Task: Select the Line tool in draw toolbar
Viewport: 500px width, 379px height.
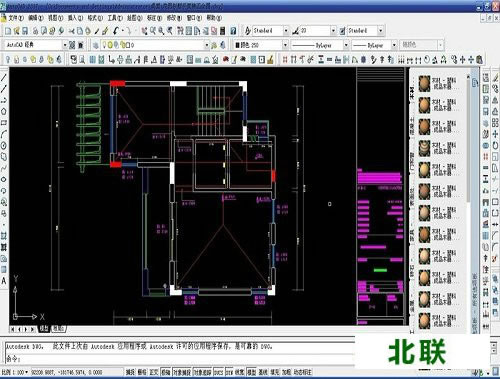Action: click(x=4, y=78)
